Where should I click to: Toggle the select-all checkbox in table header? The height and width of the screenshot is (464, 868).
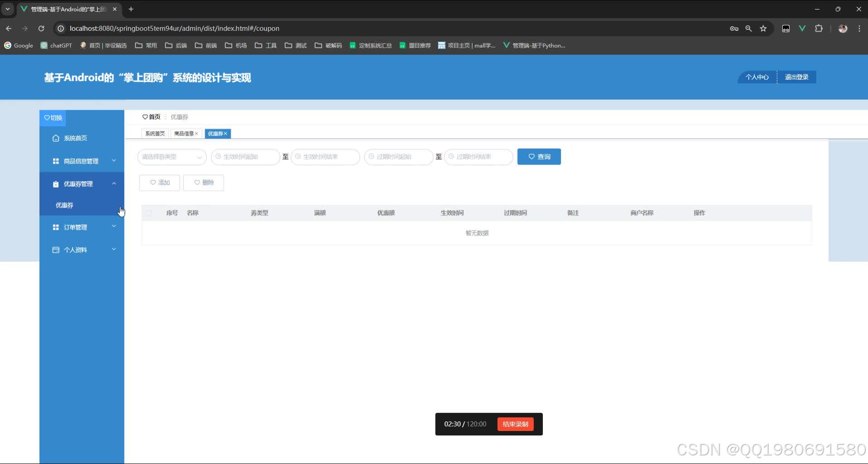[x=149, y=213]
